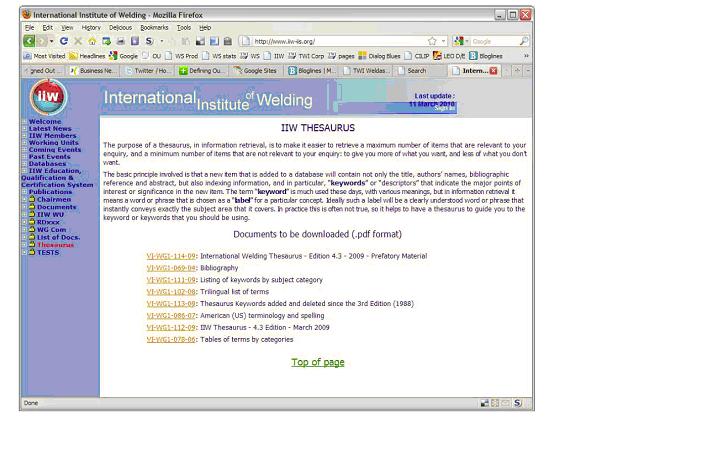Open the Dialog Blues bookmark
This screenshot has height=450, width=720.
pyautogui.click(x=379, y=56)
